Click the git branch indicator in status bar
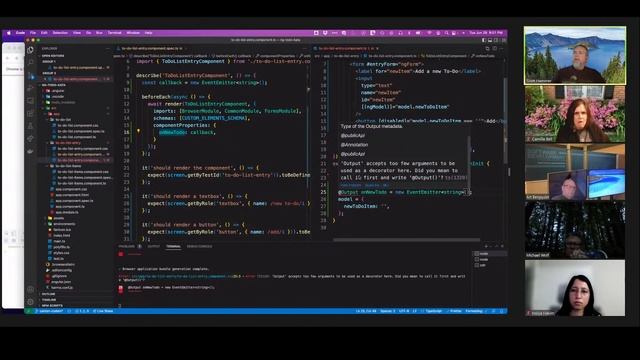The width and height of the screenshot is (640, 360). click(50, 311)
